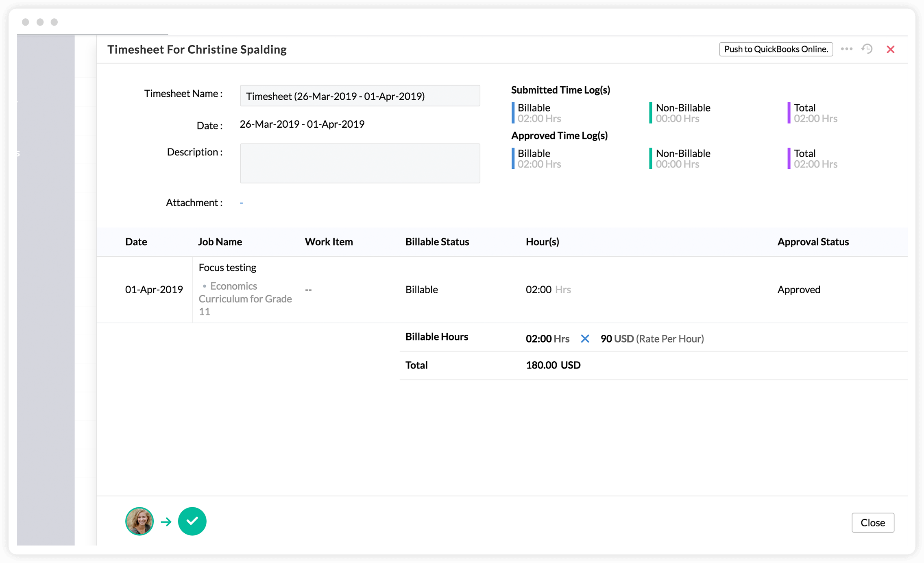This screenshot has width=924, height=563.
Task: Click the Attachment dash link
Action: pyautogui.click(x=241, y=203)
